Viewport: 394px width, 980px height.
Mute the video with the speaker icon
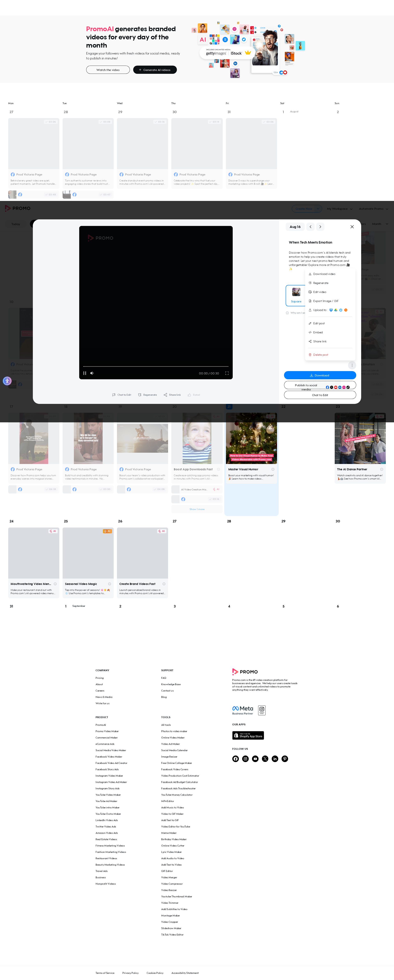[x=92, y=373]
